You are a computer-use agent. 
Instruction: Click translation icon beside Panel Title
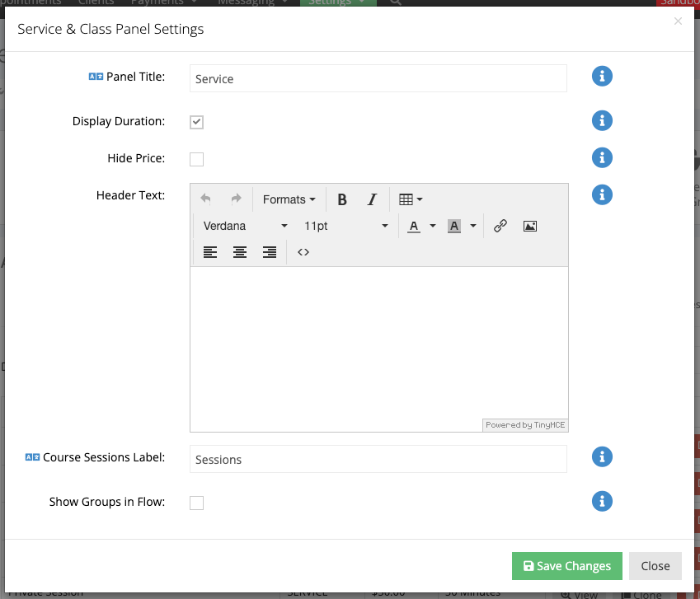click(x=96, y=77)
